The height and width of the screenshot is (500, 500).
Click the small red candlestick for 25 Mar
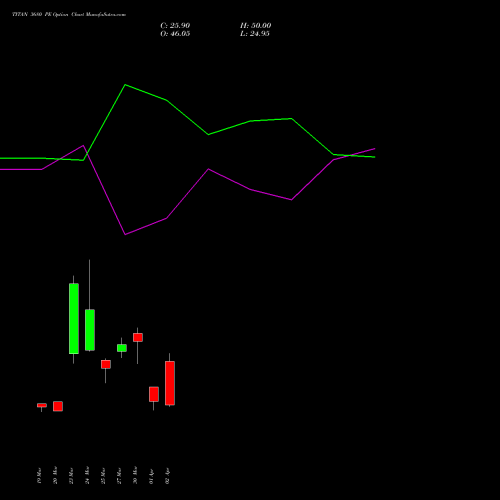pyautogui.click(x=106, y=364)
